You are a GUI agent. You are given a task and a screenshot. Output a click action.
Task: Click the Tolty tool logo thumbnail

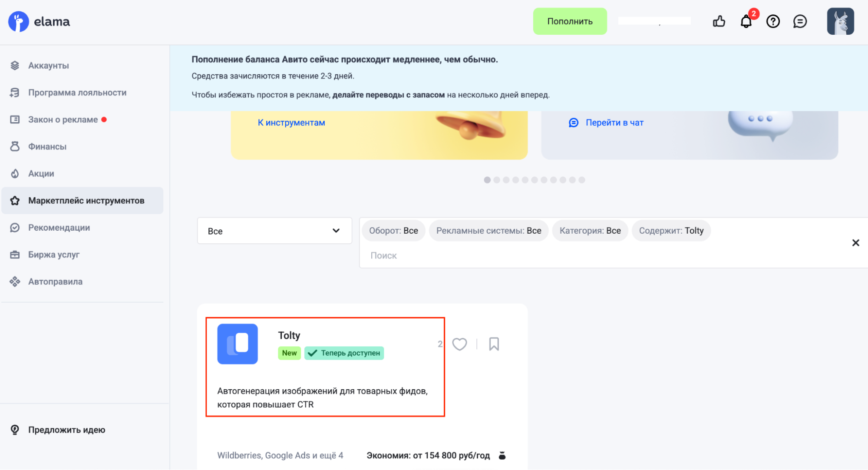coord(238,344)
